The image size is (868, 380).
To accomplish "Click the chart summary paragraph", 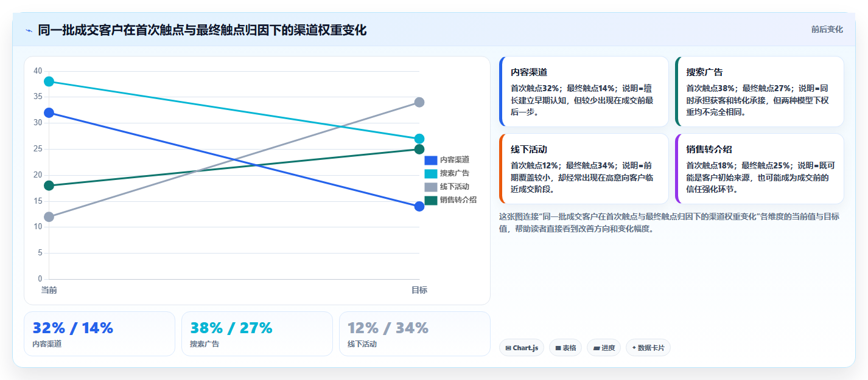I will click(x=670, y=223).
